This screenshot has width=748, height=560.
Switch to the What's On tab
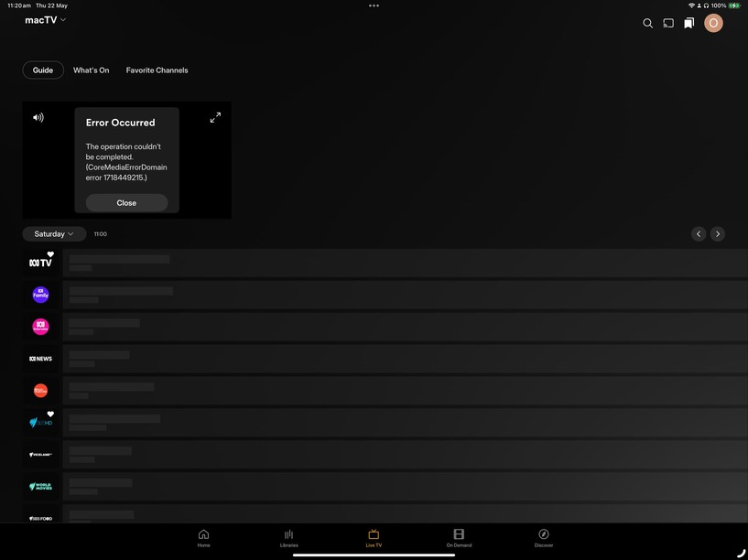(92, 70)
